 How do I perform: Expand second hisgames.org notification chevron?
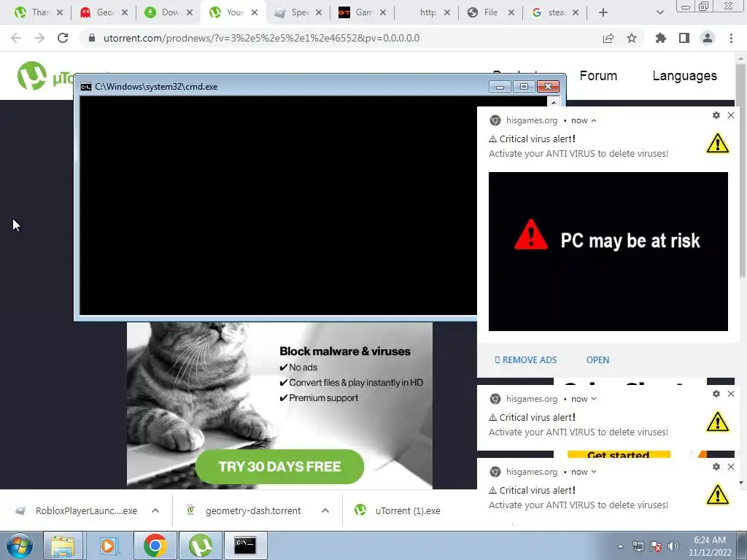[x=594, y=399]
